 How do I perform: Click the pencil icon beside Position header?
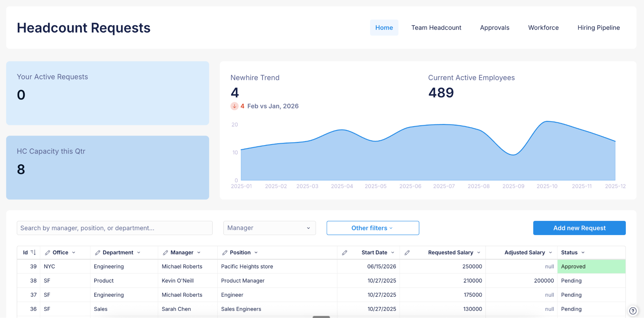(x=225, y=252)
